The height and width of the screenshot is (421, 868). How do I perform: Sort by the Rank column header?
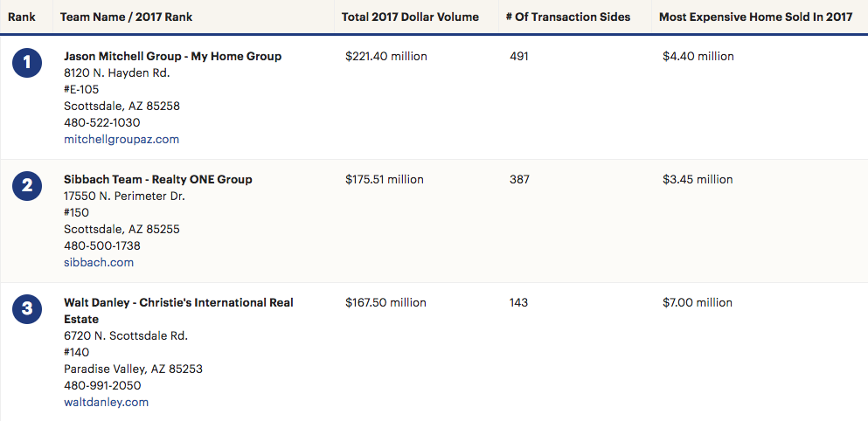pos(22,17)
